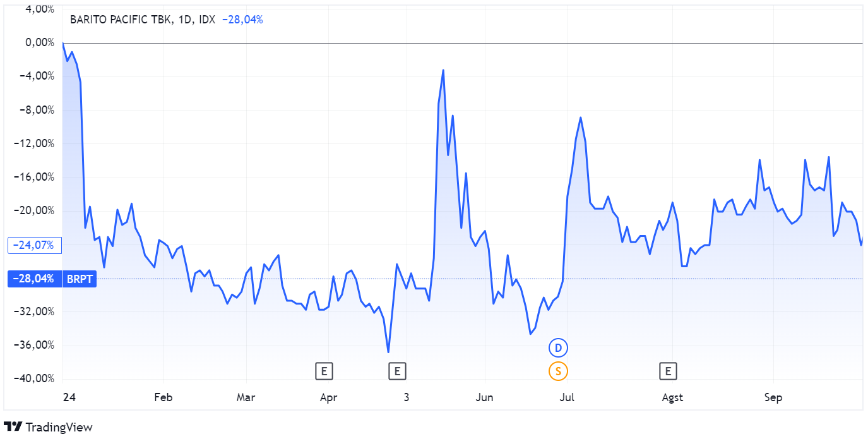Click the BRPT price label tag
The image size is (868, 434).
click(x=79, y=279)
